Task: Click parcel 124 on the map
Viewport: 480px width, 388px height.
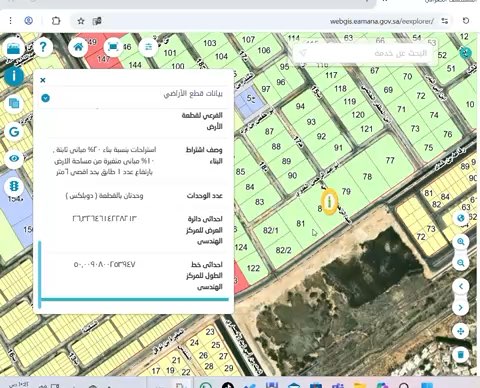Action: (241, 247)
